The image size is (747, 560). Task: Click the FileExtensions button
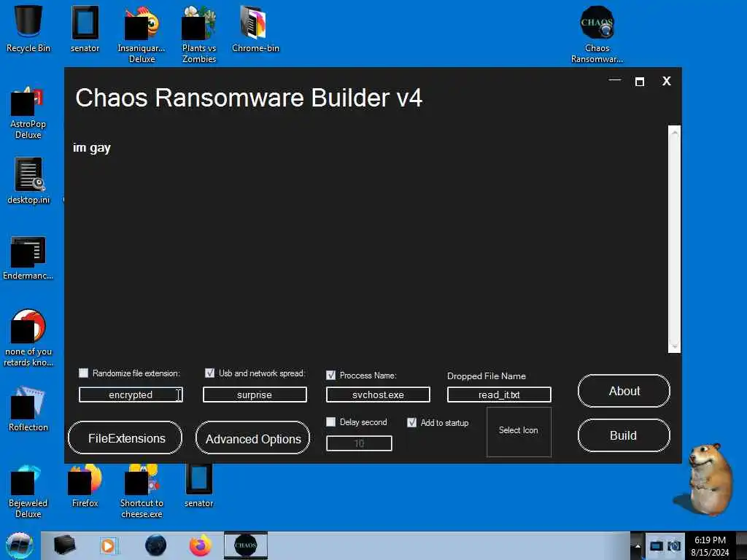[x=125, y=437]
